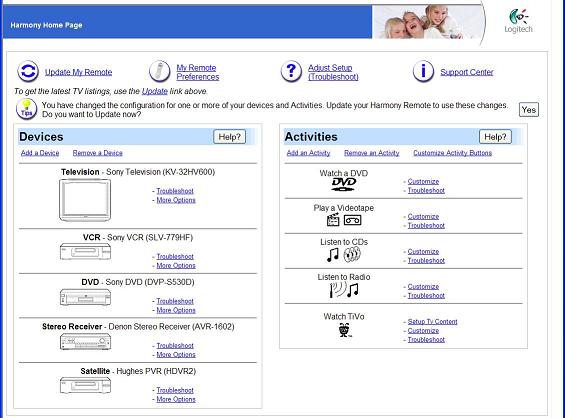
Task: Click the Watch TiVo activity label
Action: coord(344,317)
